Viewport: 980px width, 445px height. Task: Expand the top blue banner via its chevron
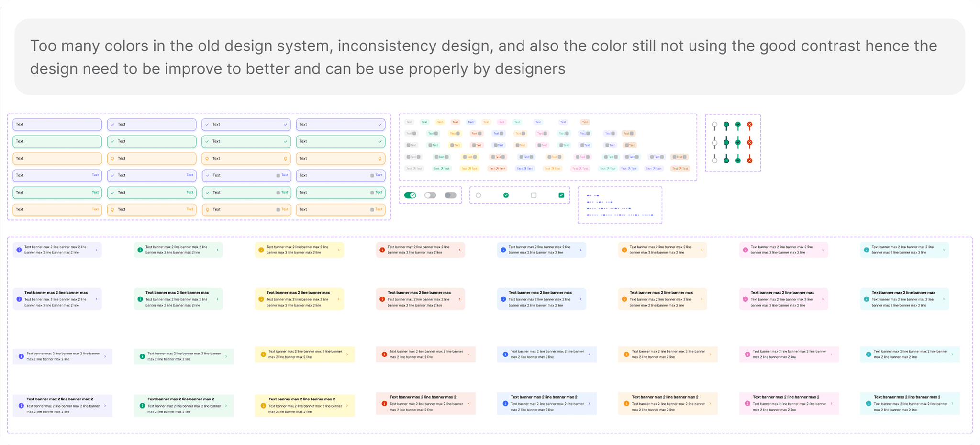[x=580, y=250]
